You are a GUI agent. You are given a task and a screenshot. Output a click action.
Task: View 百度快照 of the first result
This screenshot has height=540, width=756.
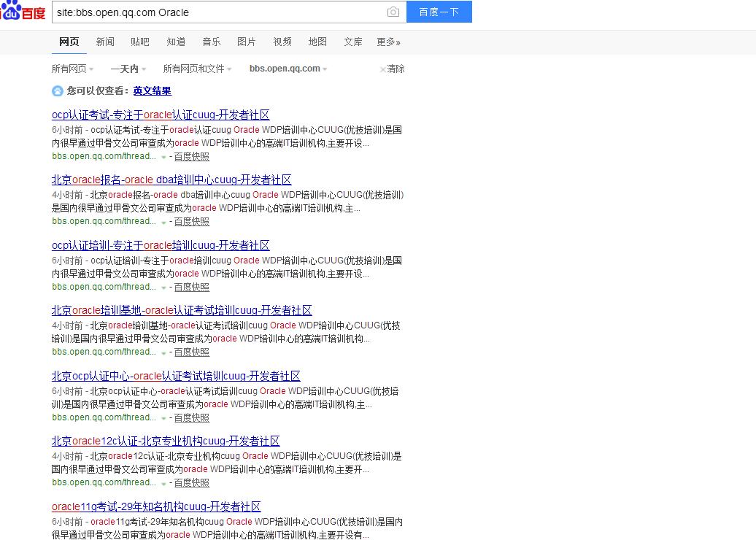click(191, 156)
